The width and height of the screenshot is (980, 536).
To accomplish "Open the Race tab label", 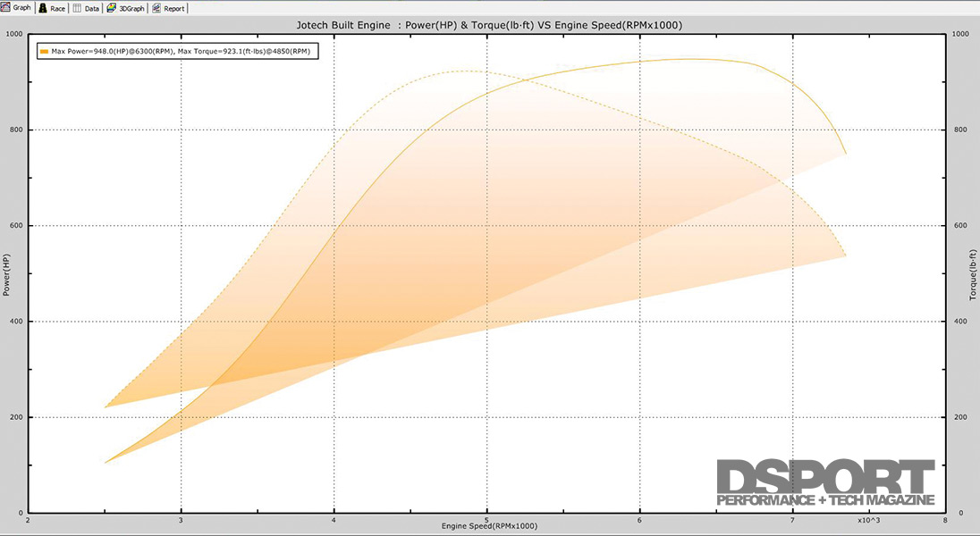I will (x=57, y=7).
